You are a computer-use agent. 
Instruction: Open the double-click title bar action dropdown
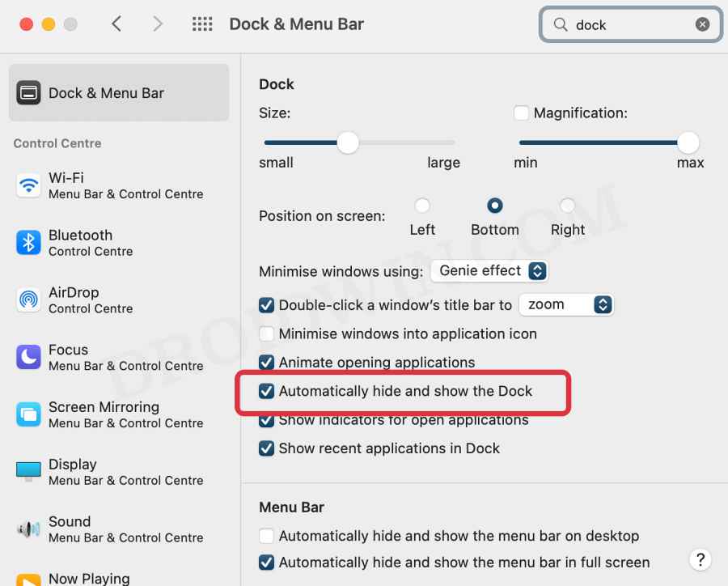click(566, 304)
